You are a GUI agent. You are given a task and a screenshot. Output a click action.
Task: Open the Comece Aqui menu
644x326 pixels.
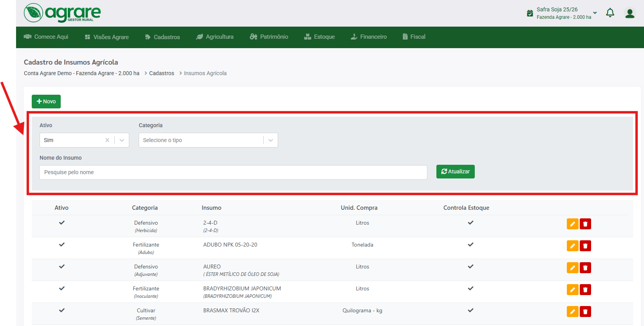click(x=46, y=37)
